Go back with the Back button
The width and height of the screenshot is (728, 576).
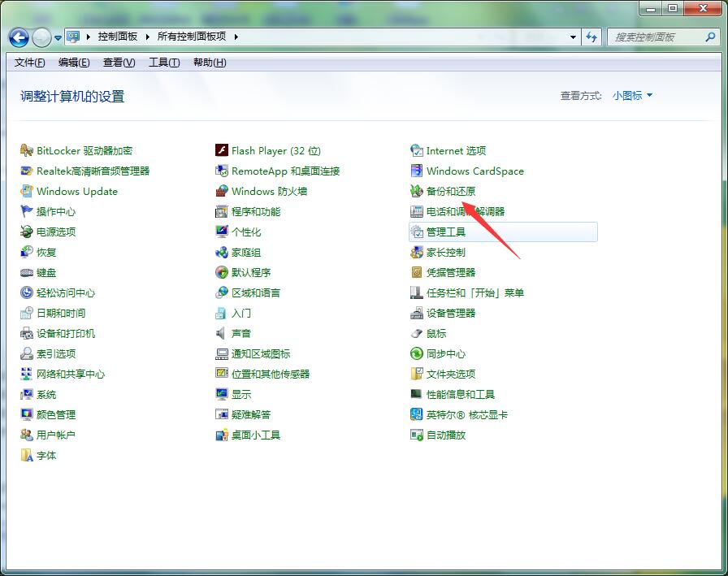[x=19, y=37]
